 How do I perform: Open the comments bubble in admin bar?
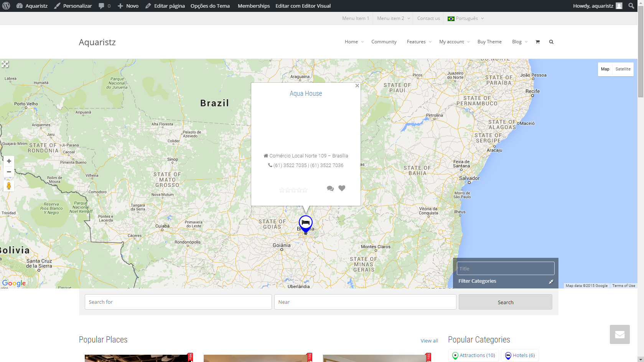pyautogui.click(x=104, y=6)
